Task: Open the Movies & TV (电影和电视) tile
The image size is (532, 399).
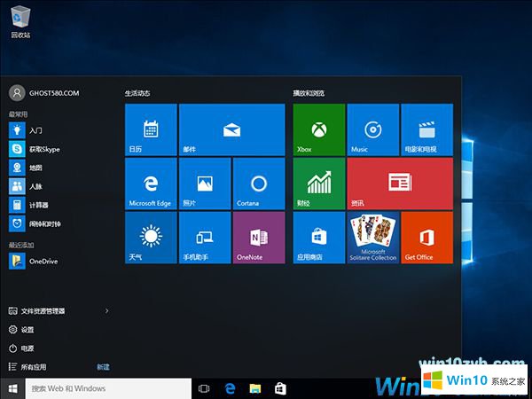Action: [426, 129]
